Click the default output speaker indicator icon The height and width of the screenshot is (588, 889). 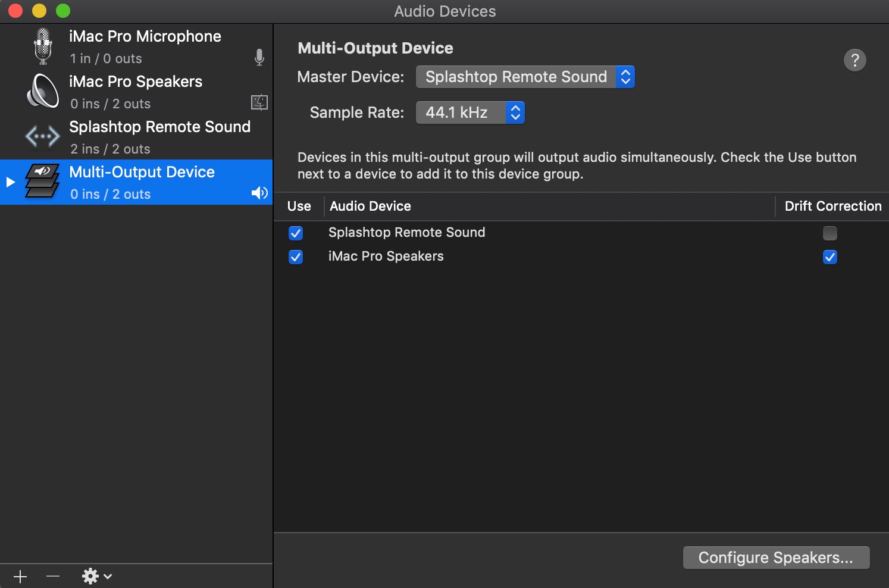259,193
